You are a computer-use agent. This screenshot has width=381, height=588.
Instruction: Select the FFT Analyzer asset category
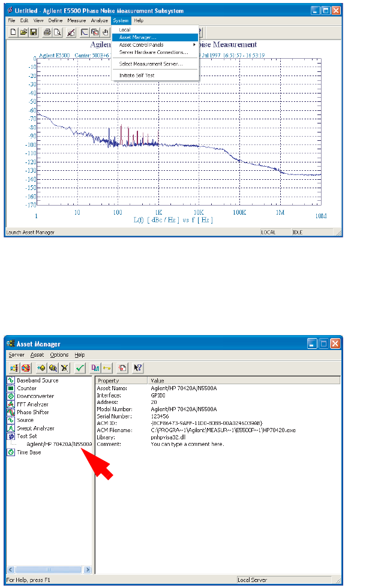[32, 404]
